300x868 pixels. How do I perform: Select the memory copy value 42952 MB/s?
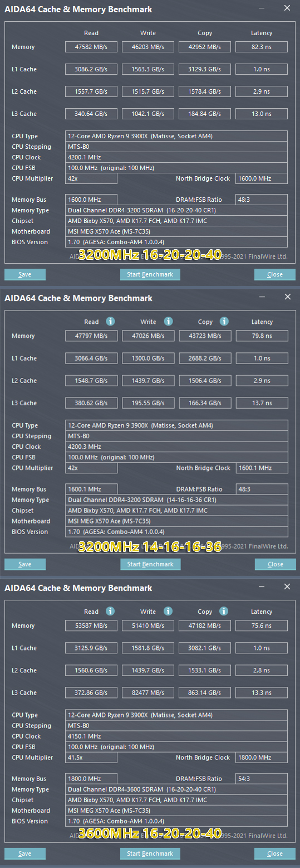coord(205,47)
